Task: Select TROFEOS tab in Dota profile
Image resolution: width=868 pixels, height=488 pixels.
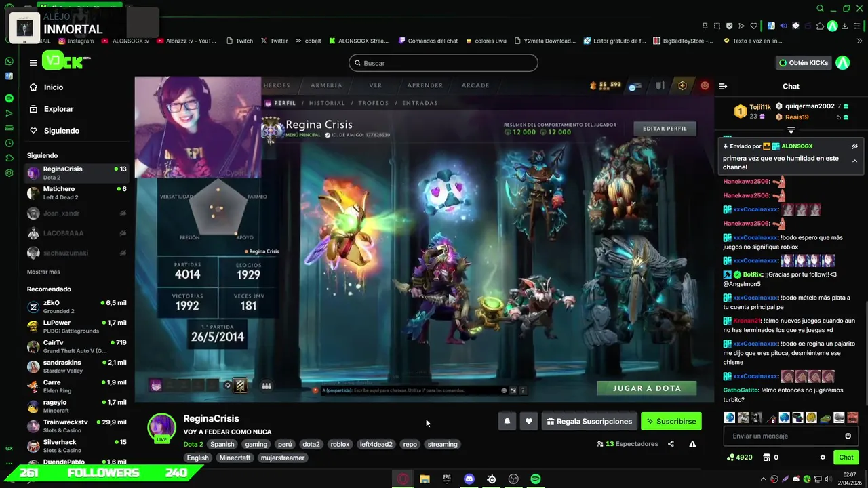Action: [374, 103]
